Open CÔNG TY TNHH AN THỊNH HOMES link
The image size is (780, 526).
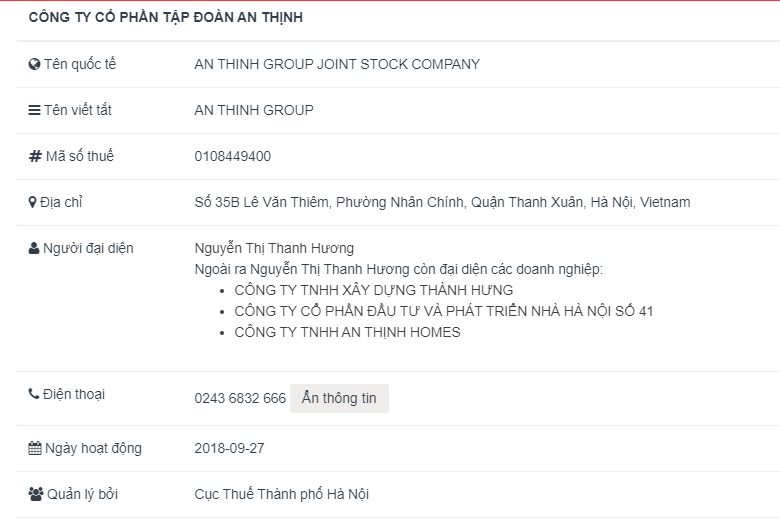click(347, 332)
